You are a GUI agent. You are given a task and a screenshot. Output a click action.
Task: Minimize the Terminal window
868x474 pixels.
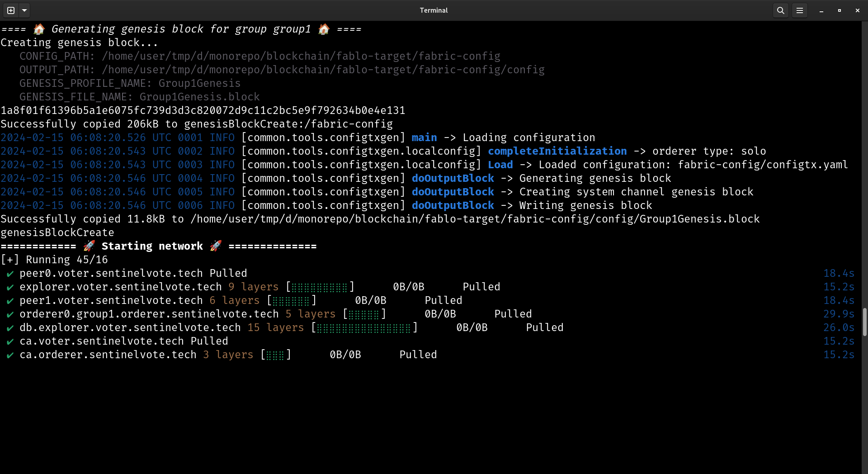pyautogui.click(x=821, y=10)
